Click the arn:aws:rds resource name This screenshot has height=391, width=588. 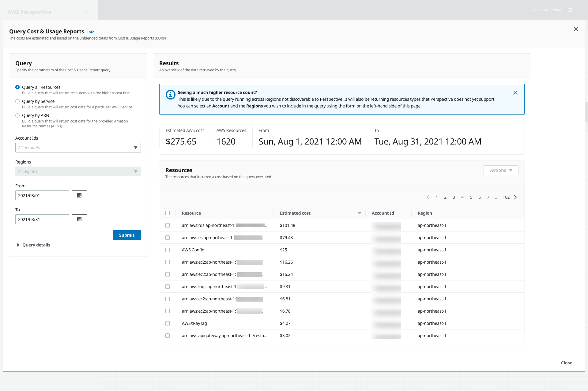(224, 225)
